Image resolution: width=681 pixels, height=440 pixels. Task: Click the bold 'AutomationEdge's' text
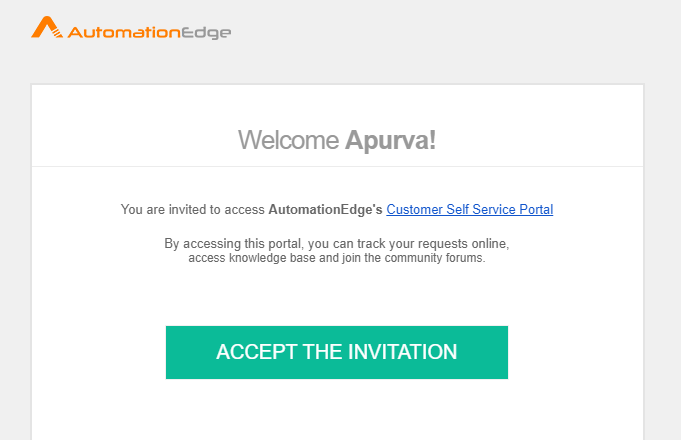tap(325, 209)
